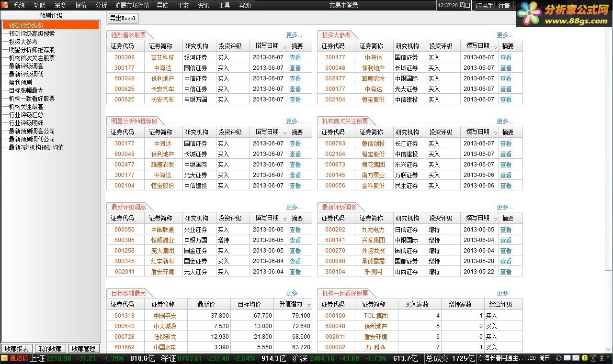Select 盈利预测 in the left tree

(20, 82)
